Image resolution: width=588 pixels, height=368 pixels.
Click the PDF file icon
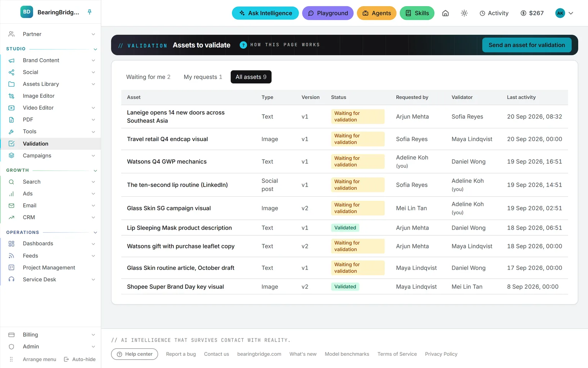click(x=11, y=120)
